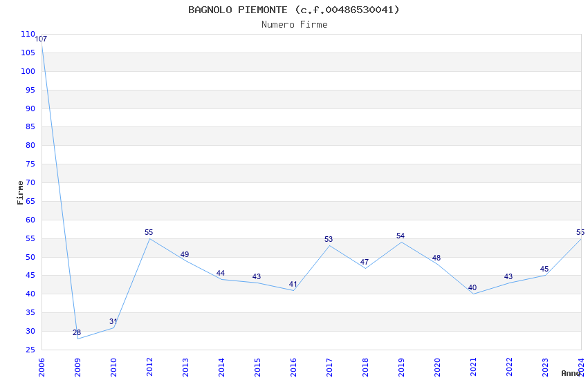Click the data label 53 for 2017

tap(329, 239)
